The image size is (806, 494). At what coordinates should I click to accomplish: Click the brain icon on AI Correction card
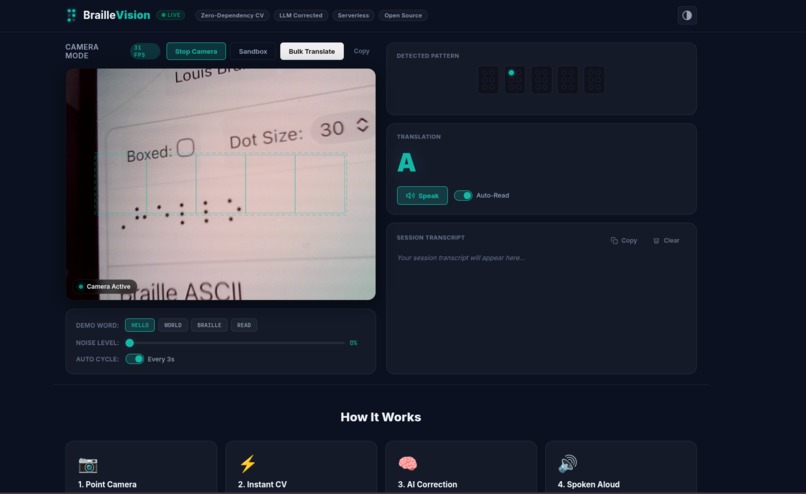[408, 464]
